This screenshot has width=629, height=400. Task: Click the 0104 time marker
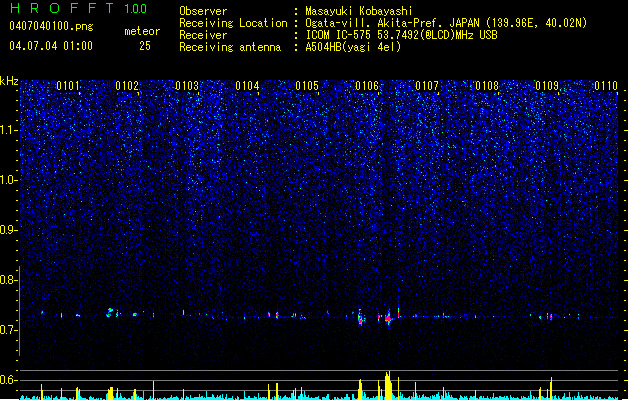(247, 85)
